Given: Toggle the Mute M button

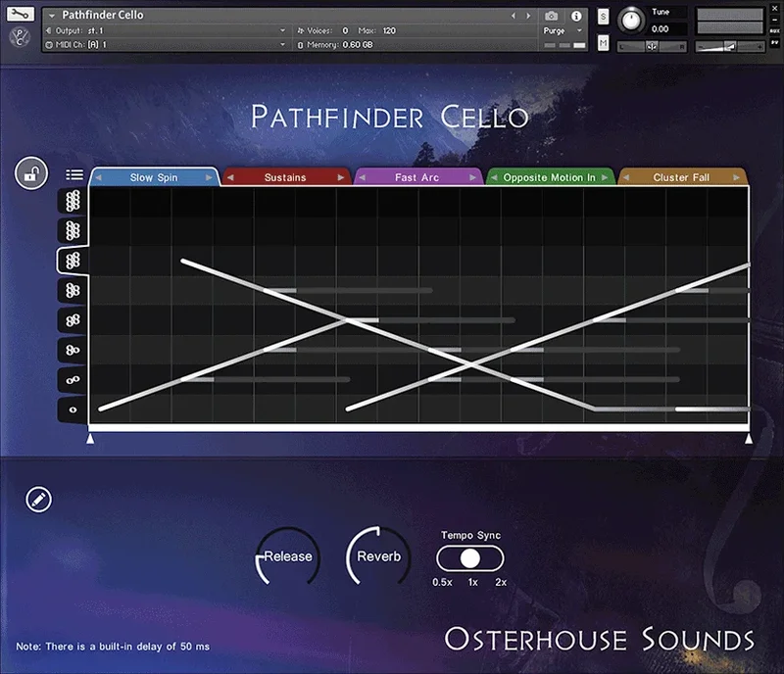Looking at the screenshot, I should pos(604,43).
